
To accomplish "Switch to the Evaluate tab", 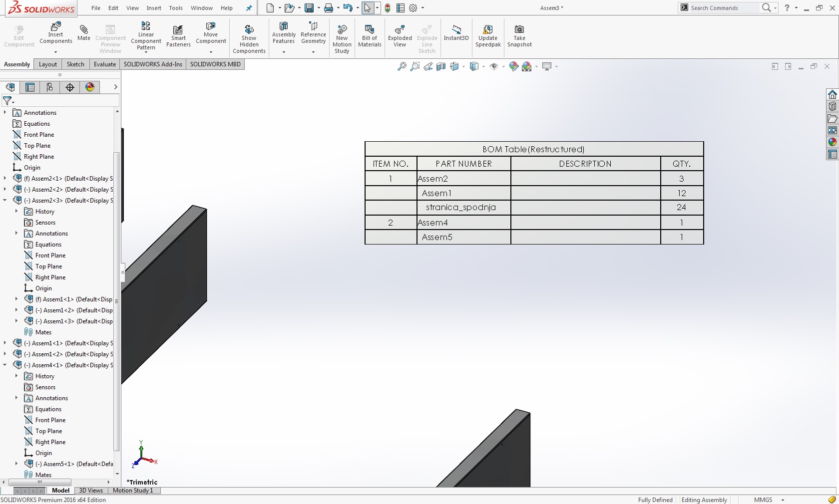I will tap(104, 64).
